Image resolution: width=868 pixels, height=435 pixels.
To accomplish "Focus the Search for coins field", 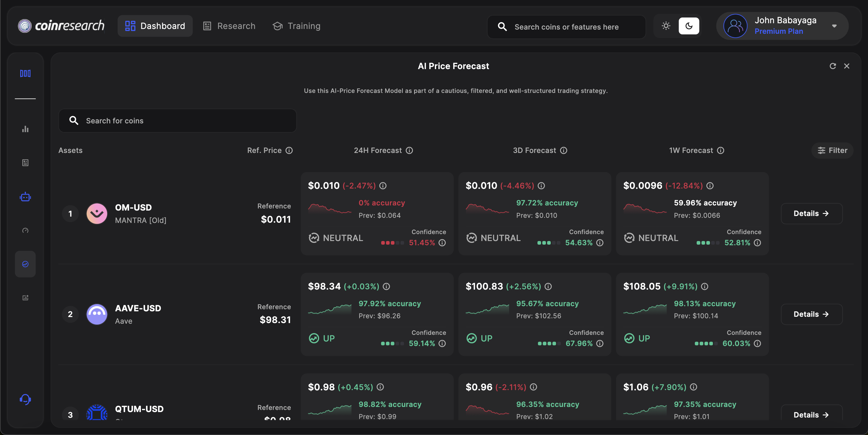I will [178, 121].
